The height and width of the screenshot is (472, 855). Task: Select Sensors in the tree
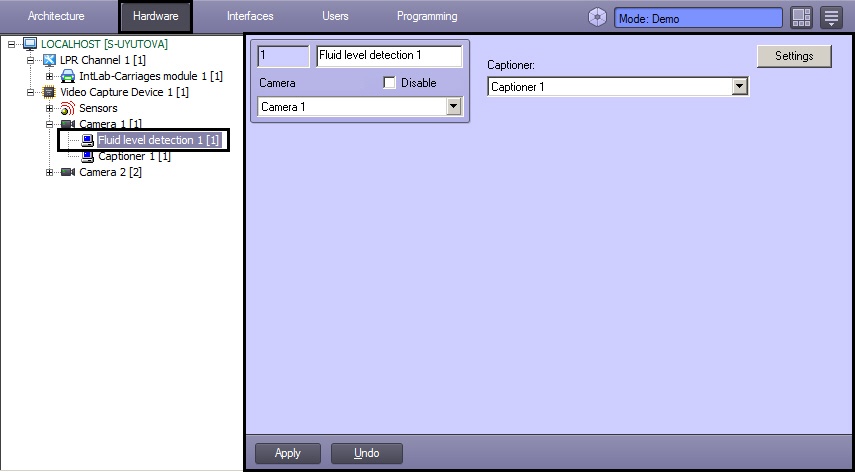(x=98, y=108)
